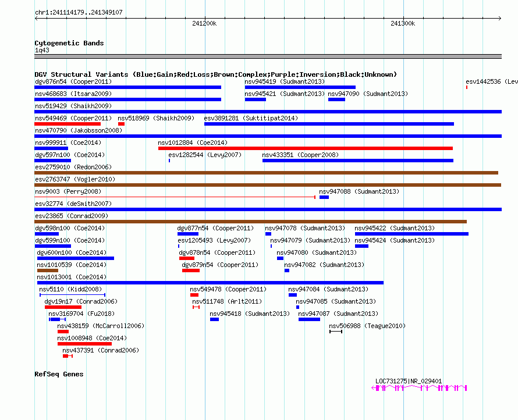Select nsv999911 (Coe2014) label
518x420 pixels.
pyautogui.click(x=68, y=143)
